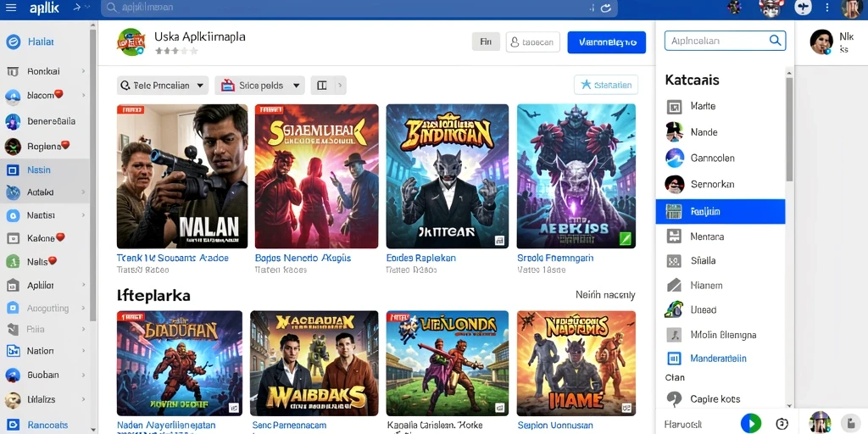
Task: Click the Uska Aplkiimapla app logo
Action: coord(131,42)
